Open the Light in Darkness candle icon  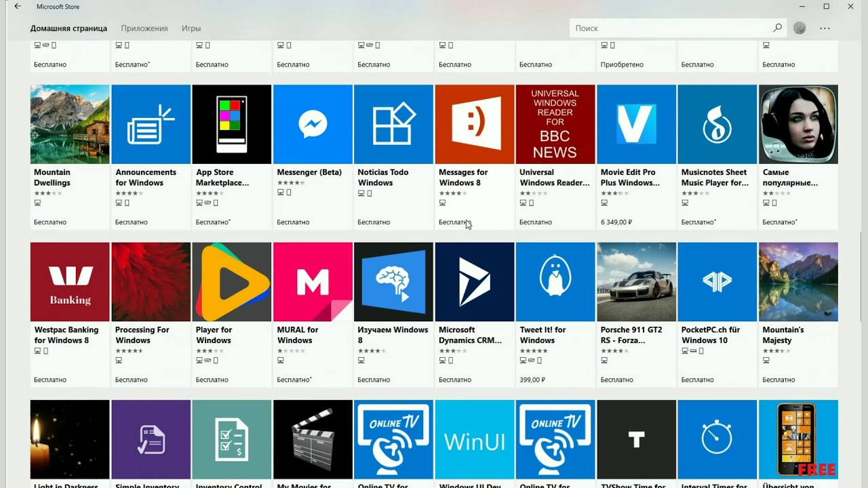(70, 439)
